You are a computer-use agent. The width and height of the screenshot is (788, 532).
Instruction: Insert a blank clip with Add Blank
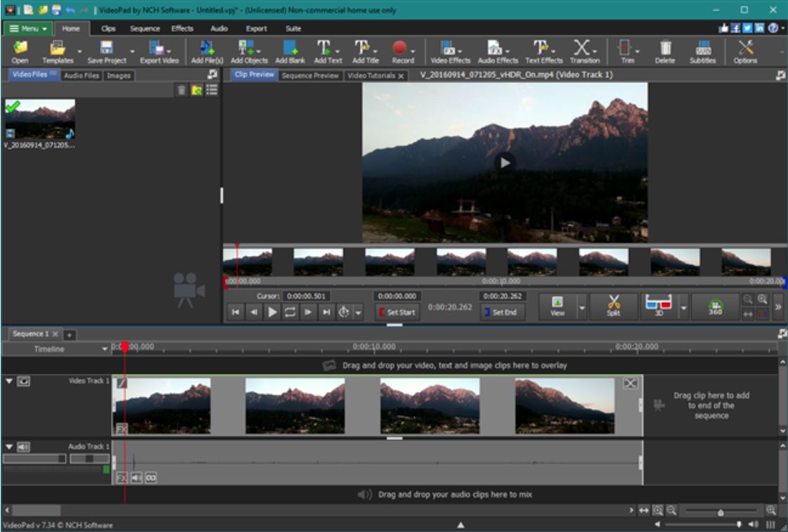pyautogui.click(x=290, y=52)
